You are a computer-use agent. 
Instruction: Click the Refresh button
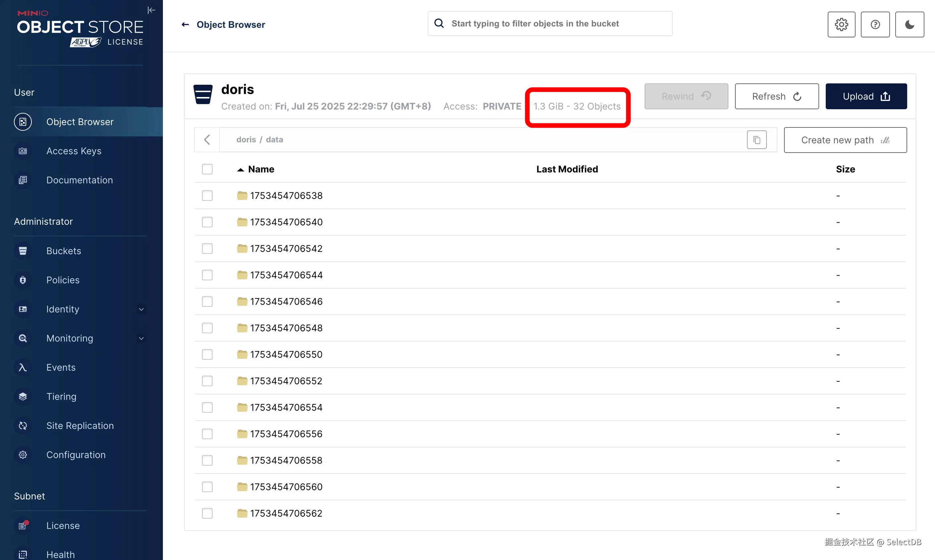coord(776,96)
